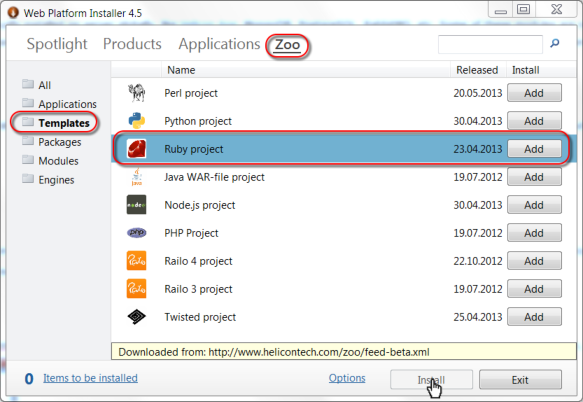Click the search magnifier icon

(x=555, y=43)
